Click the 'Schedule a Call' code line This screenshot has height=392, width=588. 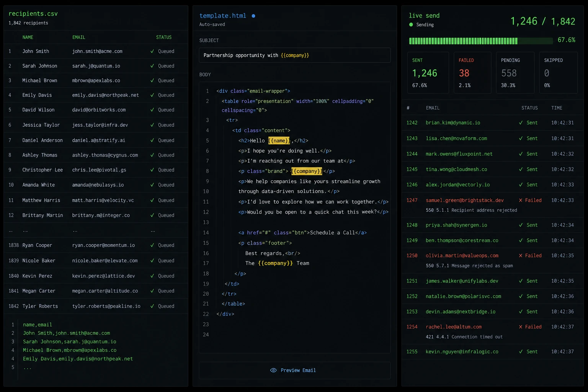tap(302, 232)
